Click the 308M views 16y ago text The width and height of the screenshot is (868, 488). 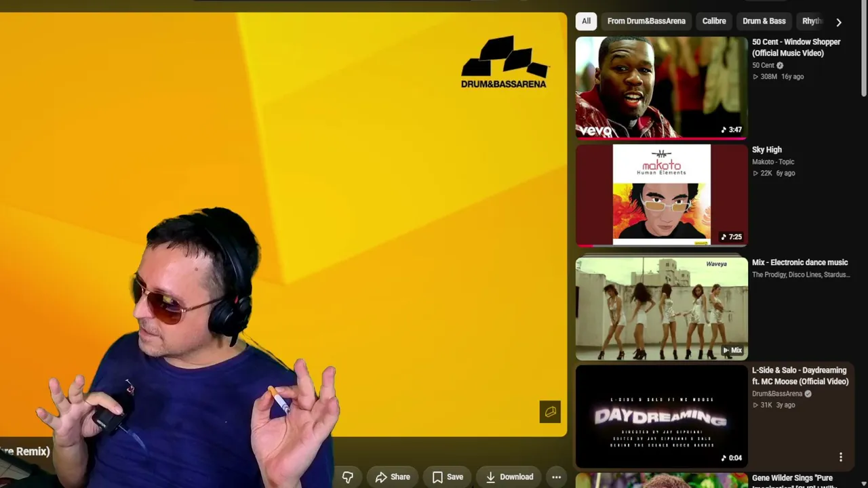click(x=778, y=77)
